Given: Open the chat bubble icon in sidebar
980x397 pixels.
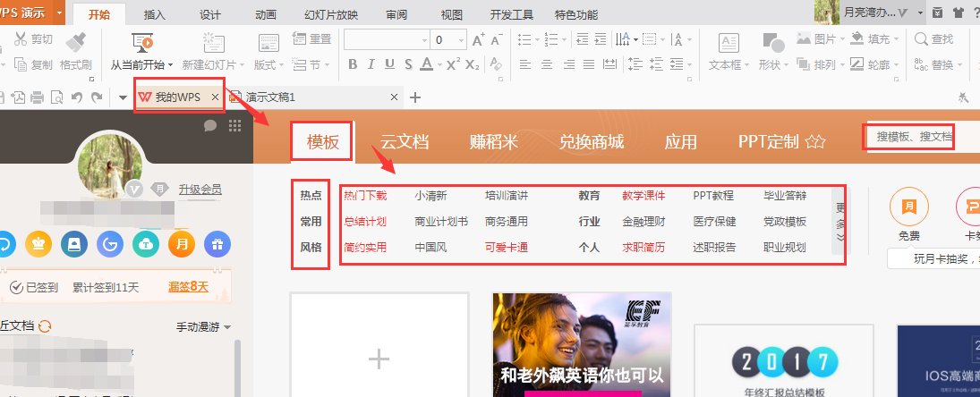Looking at the screenshot, I should pos(210,126).
